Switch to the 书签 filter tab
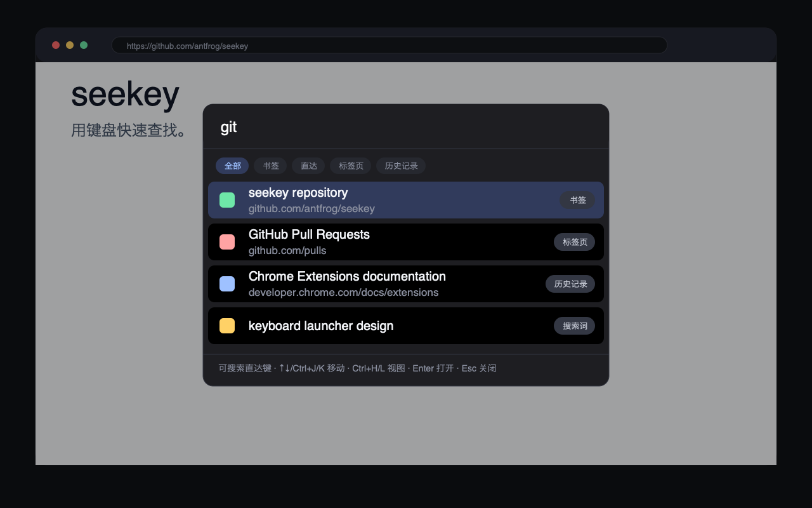812x508 pixels. click(x=270, y=166)
